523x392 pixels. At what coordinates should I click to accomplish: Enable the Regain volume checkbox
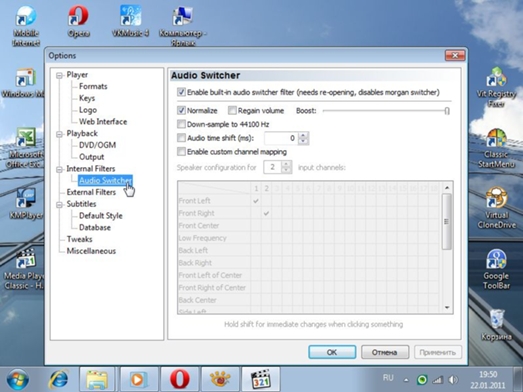click(x=232, y=110)
